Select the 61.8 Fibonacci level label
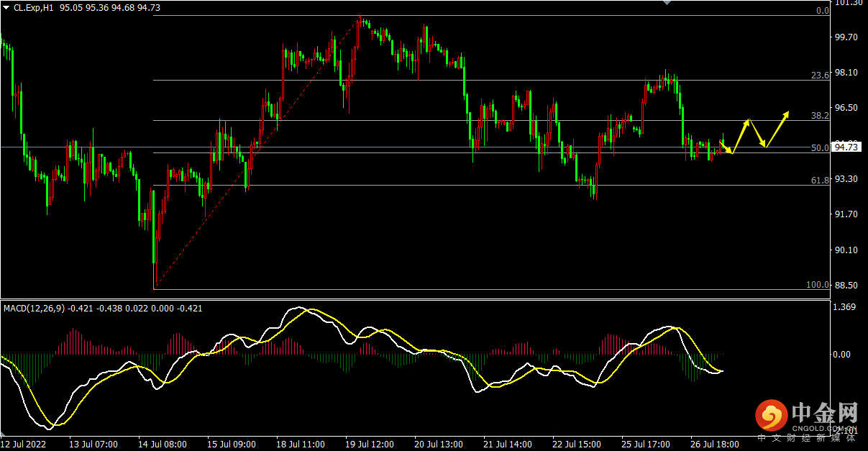Screen dimensions: 868x451 (820, 181)
